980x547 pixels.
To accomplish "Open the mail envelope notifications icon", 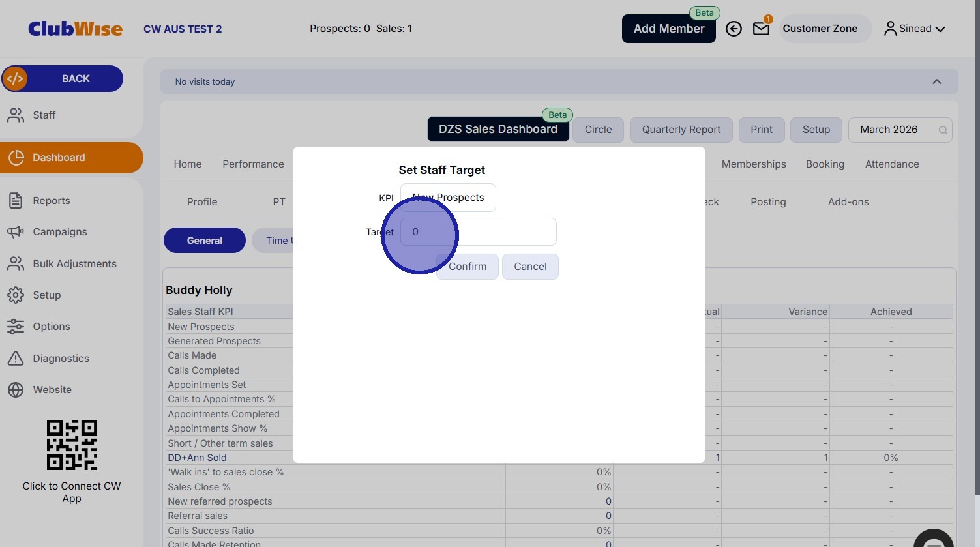I will 761,29.
